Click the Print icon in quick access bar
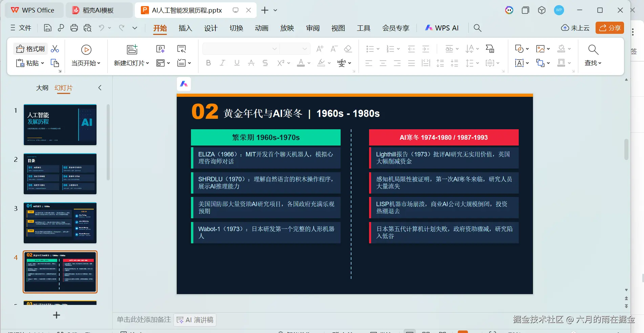Viewport: 644px width, 333px height. (74, 28)
